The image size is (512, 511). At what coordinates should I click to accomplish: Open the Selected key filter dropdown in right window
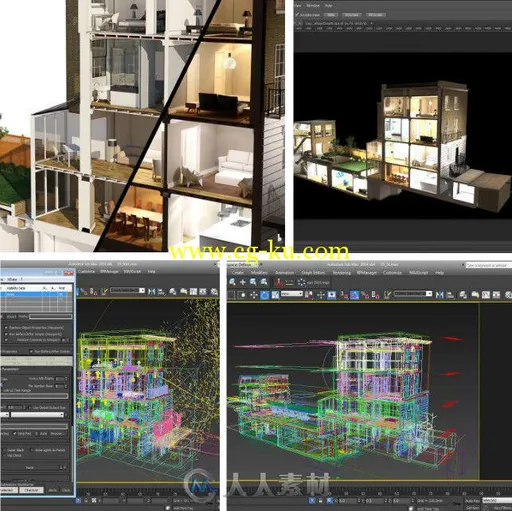[497, 501]
